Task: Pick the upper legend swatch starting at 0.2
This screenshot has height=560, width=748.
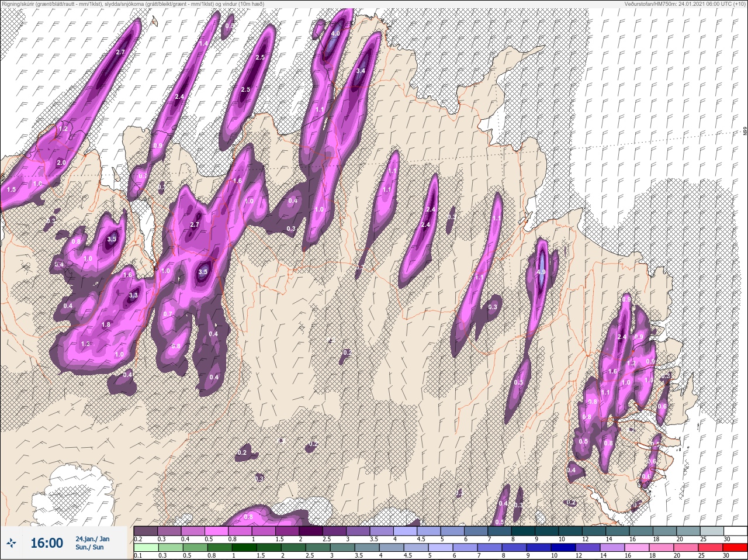Action: coord(146,531)
